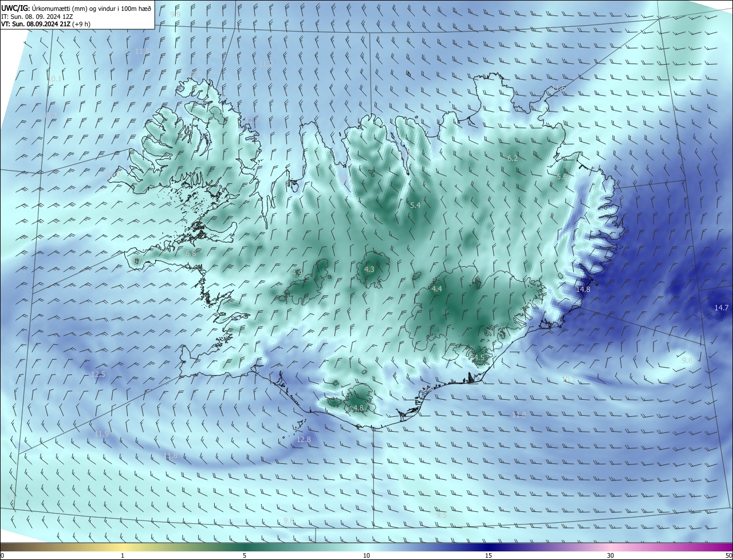Click the 5.4 value in northern Iceland
733x560 pixels.
click(x=415, y=205)
